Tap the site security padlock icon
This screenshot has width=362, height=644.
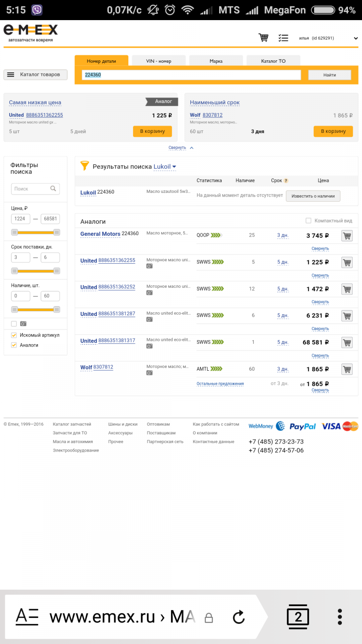[209, 618]
